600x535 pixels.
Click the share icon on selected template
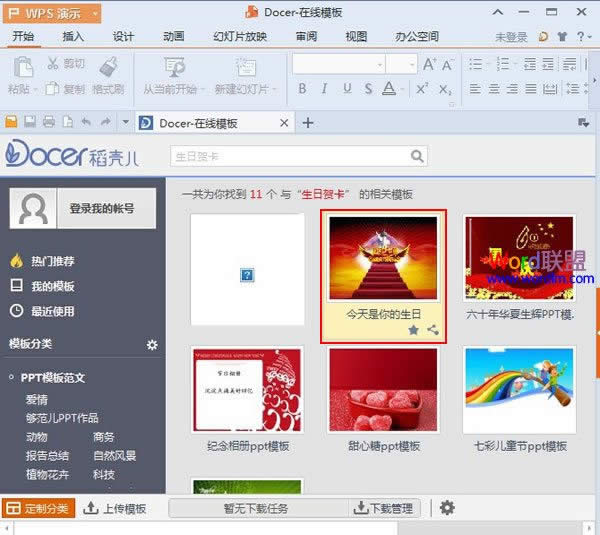[x=432, y=329]
